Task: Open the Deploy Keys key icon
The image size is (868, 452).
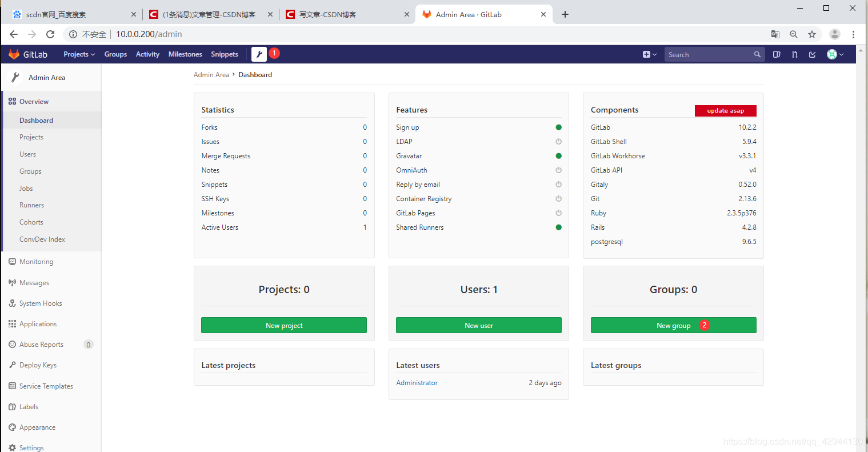Action: (x=12, y=365)
